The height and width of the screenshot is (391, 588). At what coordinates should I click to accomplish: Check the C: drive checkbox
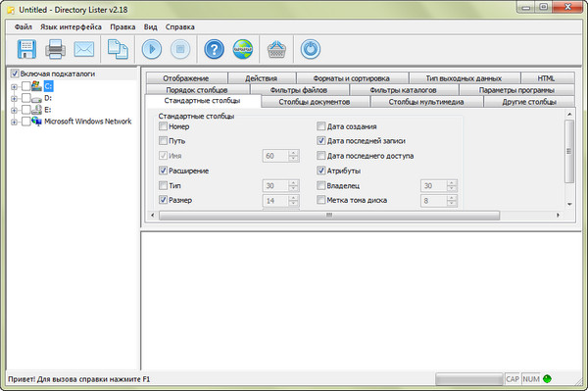(25, 86)
